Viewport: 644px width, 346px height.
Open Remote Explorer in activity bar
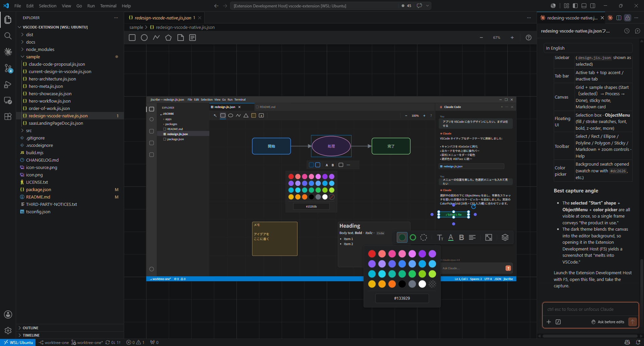tap(8, 101)
